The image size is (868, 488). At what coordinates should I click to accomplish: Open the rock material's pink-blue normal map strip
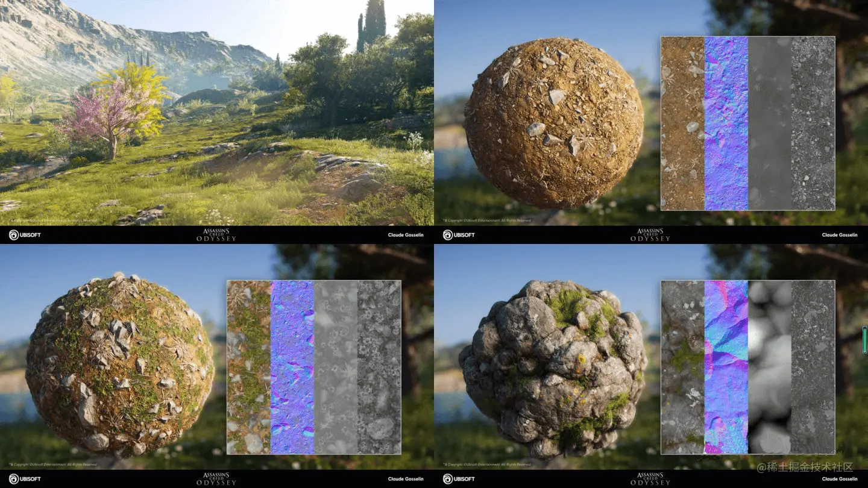[x=726, y=367]
